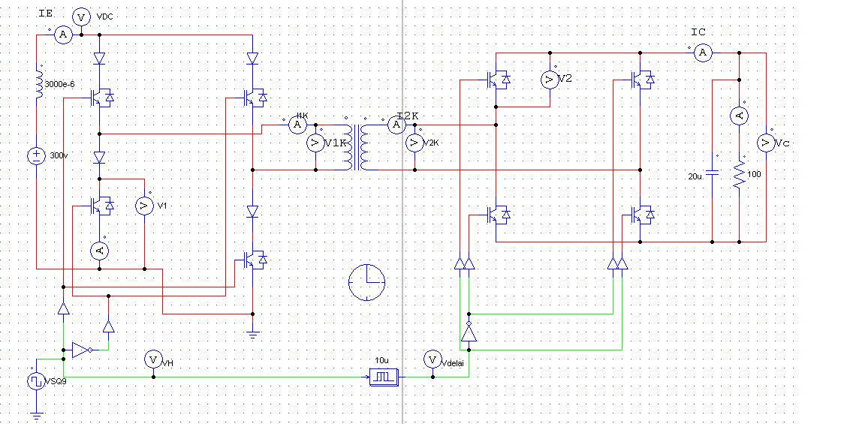The height and width of the screenshot is (424, 868).
Task: Select the V1 voltmeter
Action: [x=144, y=206]
